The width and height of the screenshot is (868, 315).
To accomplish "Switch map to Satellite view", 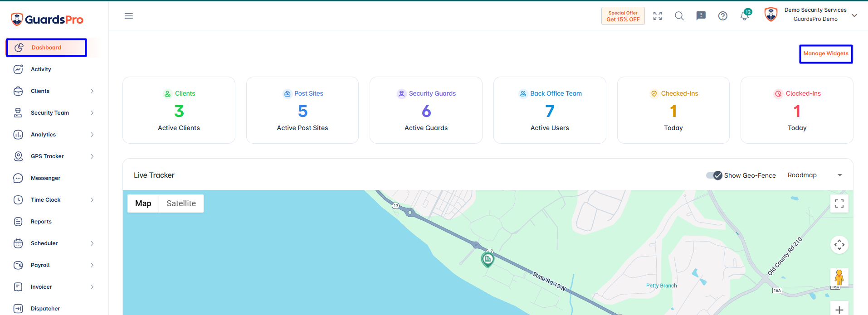I will (x=181, y=204).
